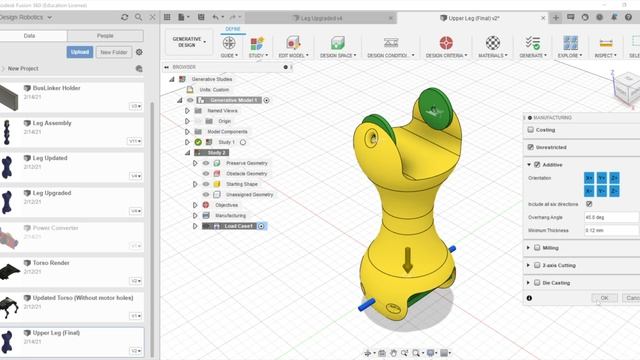This screenshot has width=640, height=360.
Task: Enable the 2-axis Cutting checkbox
Action: pos(537,265)
